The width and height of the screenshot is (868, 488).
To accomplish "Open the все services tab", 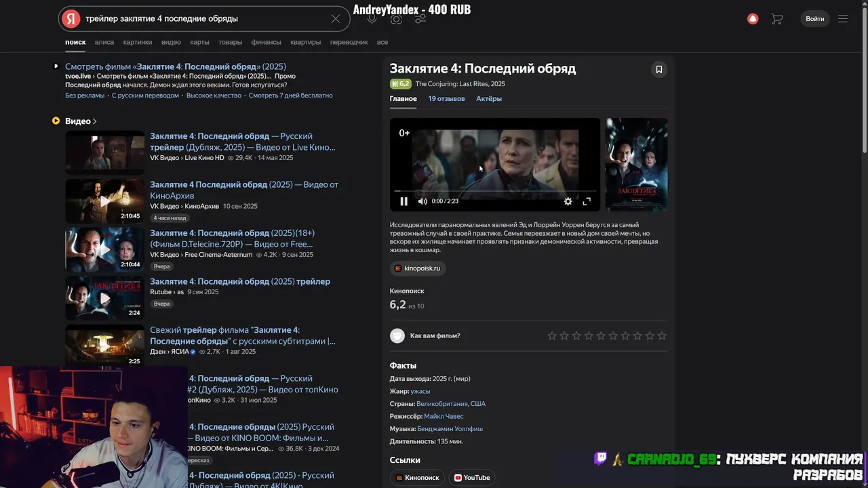I will pos(382,42).
